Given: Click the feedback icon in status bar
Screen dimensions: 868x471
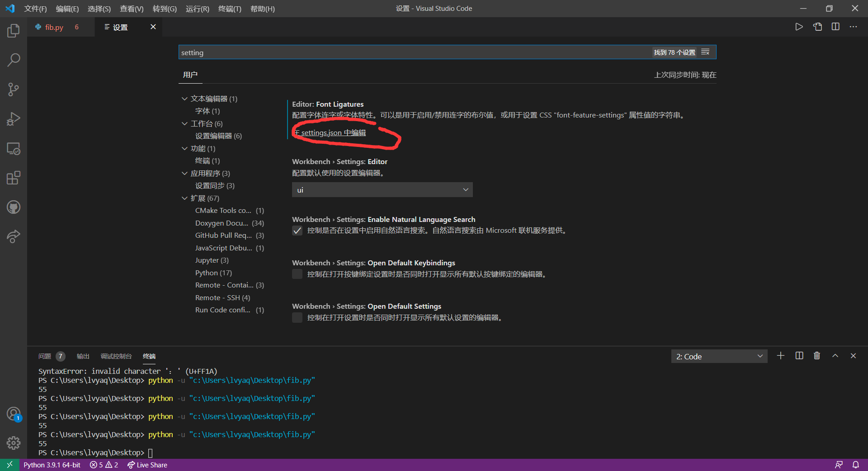Looking at the screenshot, I should click(x=839, y=465).
